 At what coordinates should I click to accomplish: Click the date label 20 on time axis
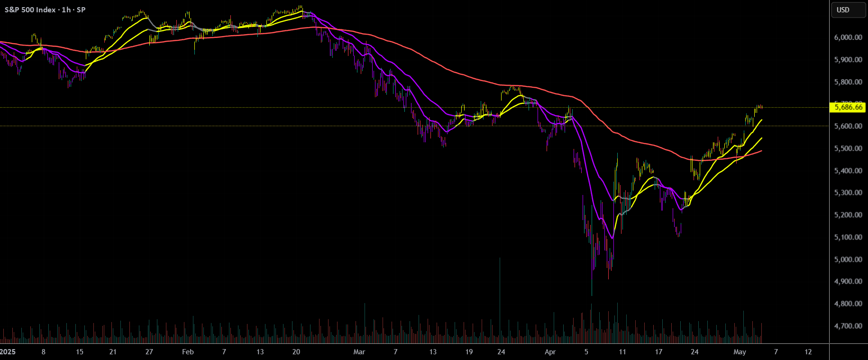coord(296,352)
